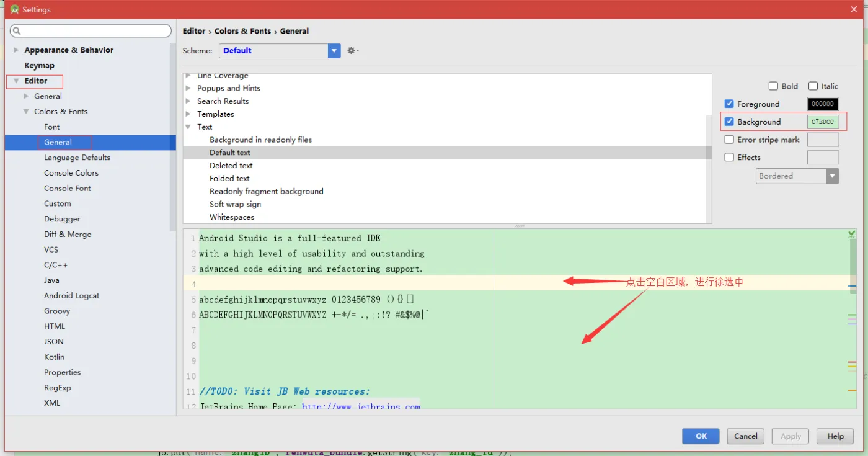Expand the General node under Editor
Viewport: 868px width, 456px height.
click(x=26, y=96)
